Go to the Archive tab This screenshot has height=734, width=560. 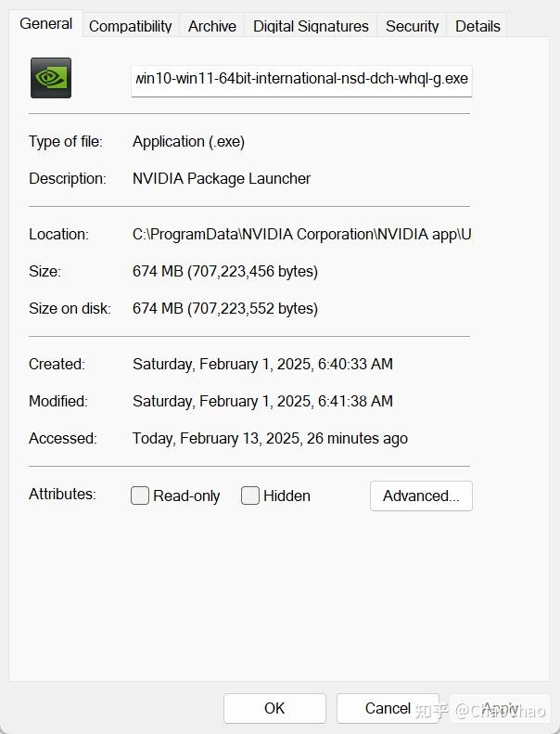(212, 26)
